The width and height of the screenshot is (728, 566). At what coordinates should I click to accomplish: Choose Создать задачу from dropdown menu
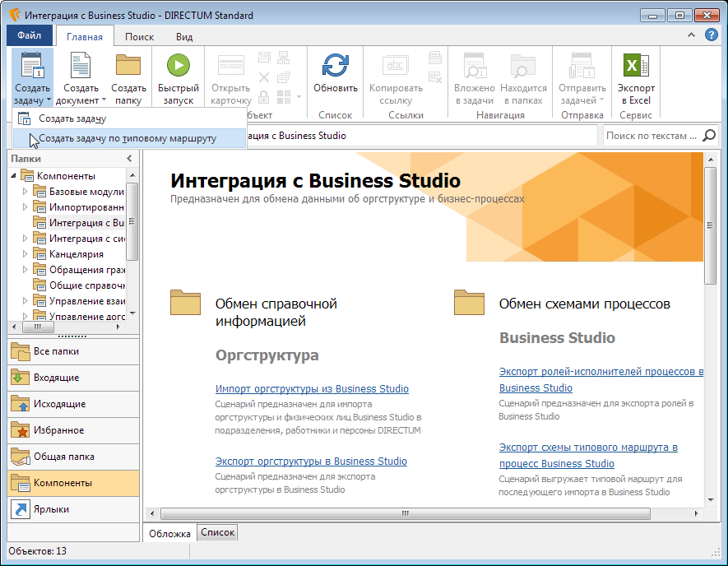(129, 118)
